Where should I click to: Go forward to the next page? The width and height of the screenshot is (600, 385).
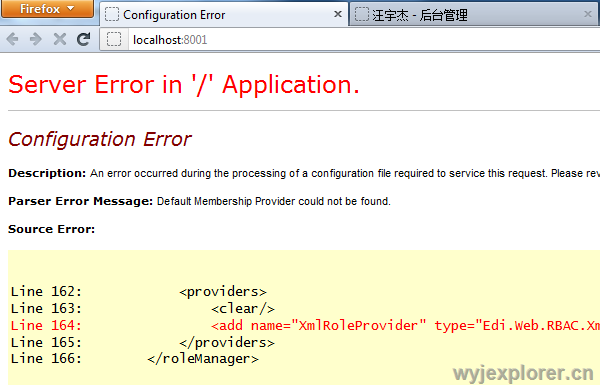36,39
